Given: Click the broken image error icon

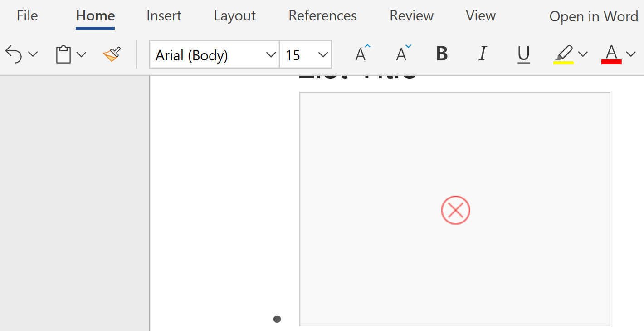Looking at the screenshot, I should pos(455,210).
